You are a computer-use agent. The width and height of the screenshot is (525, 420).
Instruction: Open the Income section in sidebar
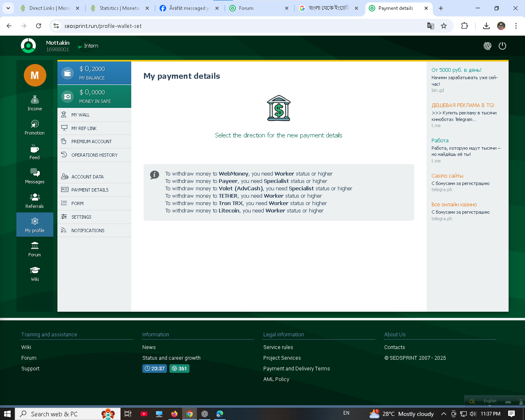(35, 103)
